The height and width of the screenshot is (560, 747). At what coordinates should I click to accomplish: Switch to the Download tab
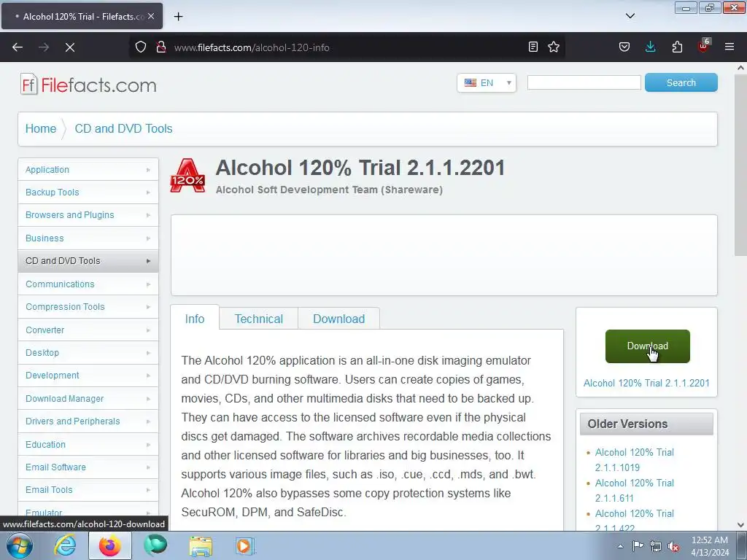(338, 319)
